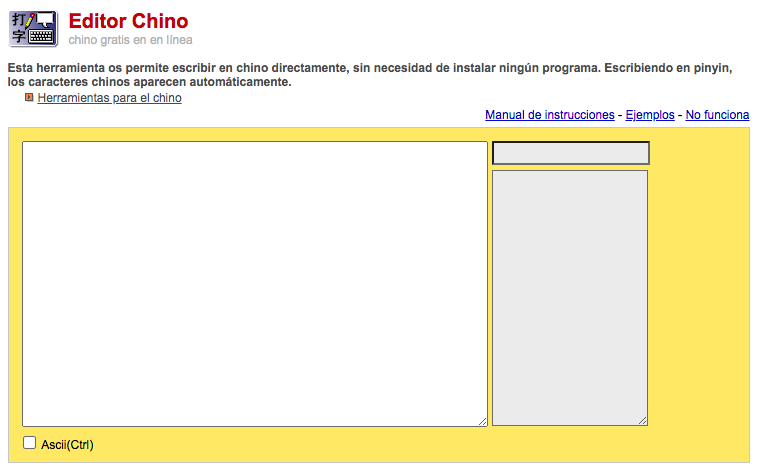757x470 pixels.
Task: Click the red "Editor Chino" heading
Action: coord(128,21)
